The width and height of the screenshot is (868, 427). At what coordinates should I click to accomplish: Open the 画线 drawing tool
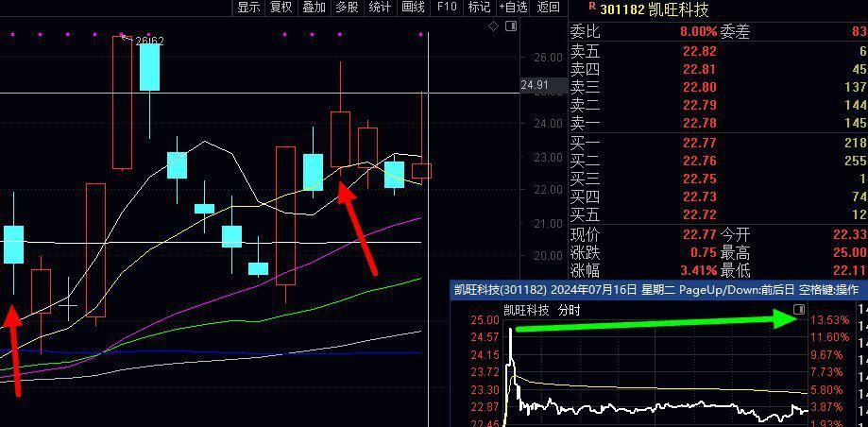pyautogui.click(x=413, y=8)
